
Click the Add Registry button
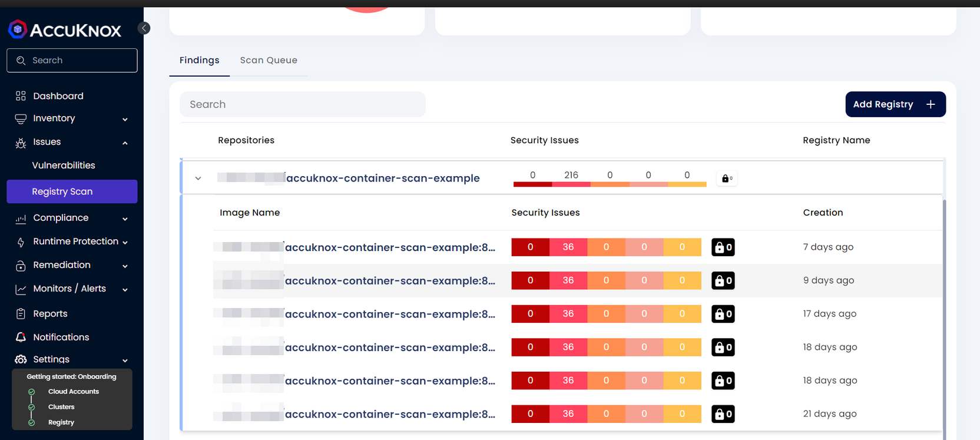click(x=895, y=104)
